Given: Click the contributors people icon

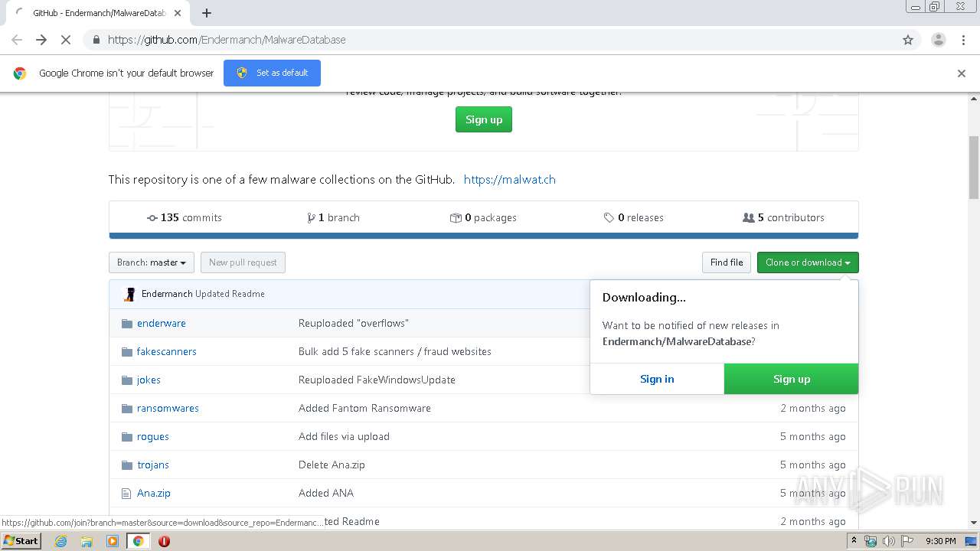Looking at the screenshot, I should [749, 218].
